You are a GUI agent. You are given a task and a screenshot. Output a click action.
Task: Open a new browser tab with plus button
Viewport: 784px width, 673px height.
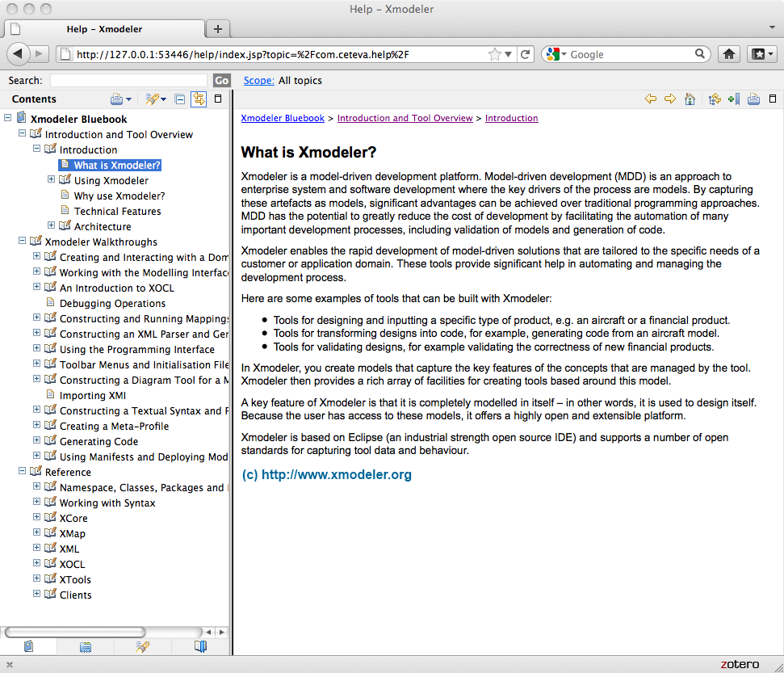pos(217,29)
